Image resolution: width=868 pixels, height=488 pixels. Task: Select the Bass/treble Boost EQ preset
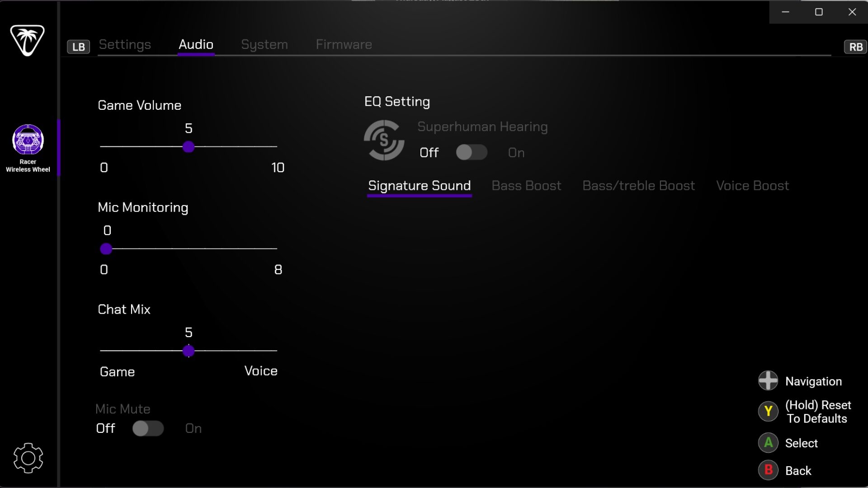(638, 186)
